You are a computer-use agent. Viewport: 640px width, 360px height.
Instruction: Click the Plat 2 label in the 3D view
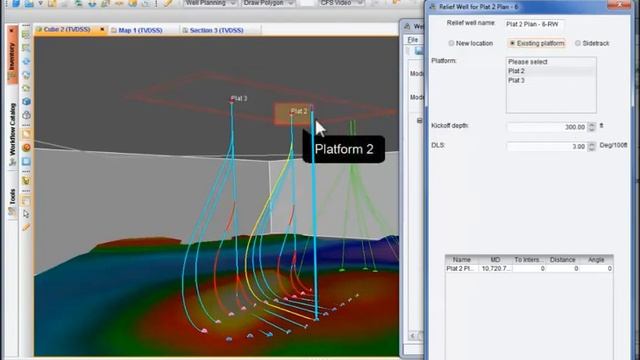click(299, 111)
